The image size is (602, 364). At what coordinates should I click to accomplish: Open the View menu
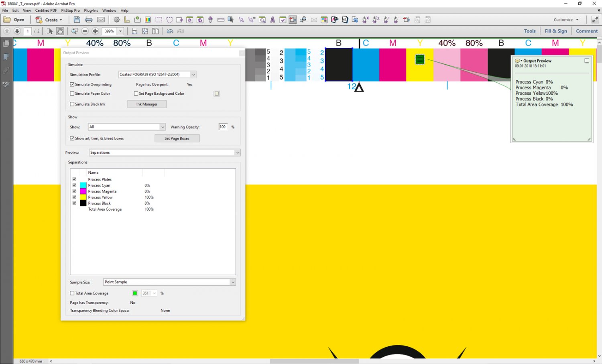coord(27,10)
